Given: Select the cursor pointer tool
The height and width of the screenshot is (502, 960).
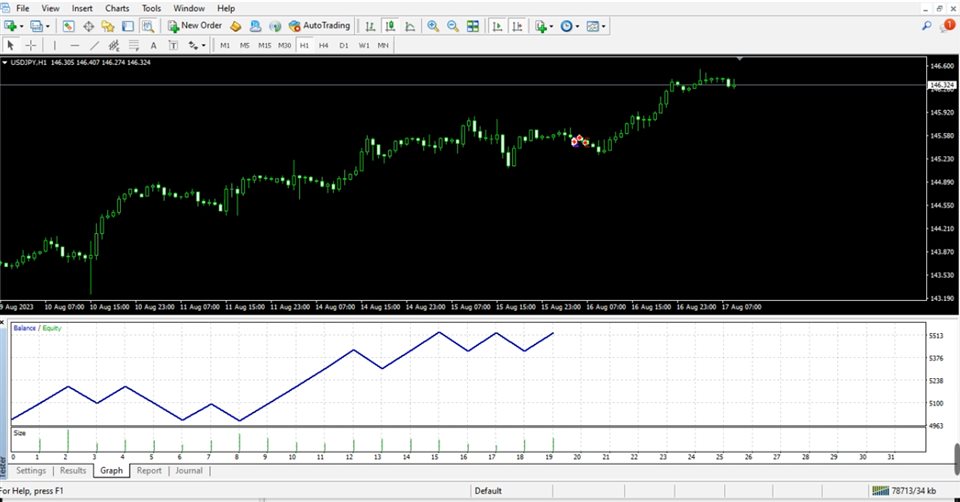Looking at the screenshot, I should tap(10, 45).
